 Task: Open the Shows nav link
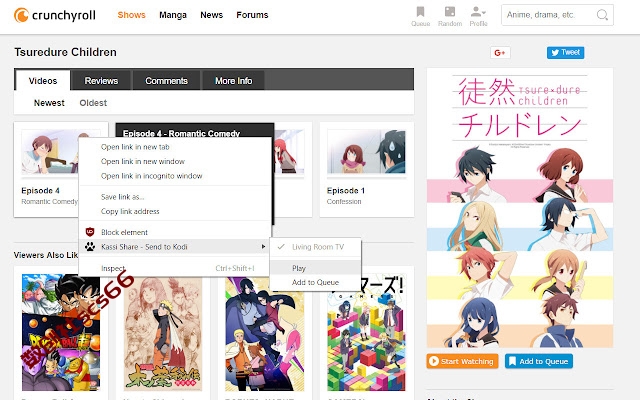131,15
